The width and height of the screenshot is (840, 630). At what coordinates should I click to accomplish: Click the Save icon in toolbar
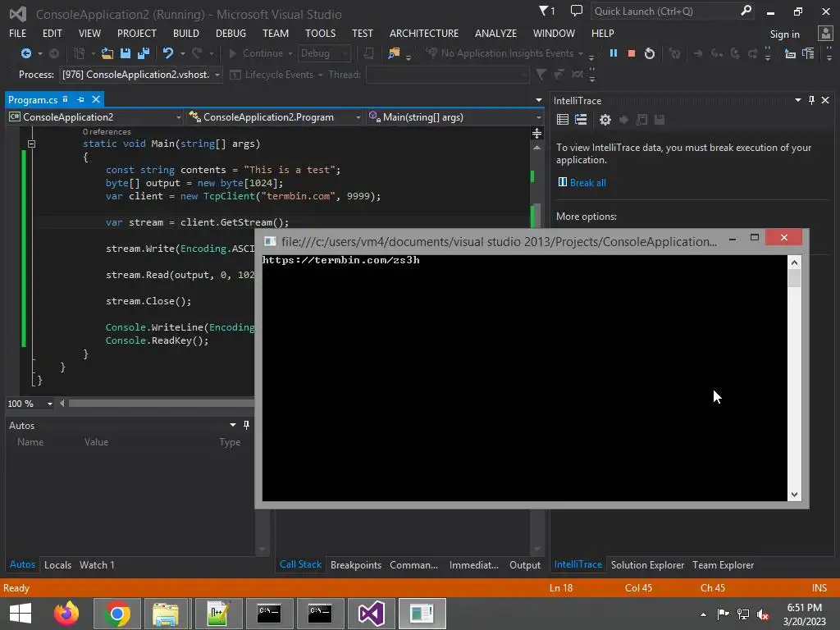point(126,53)
